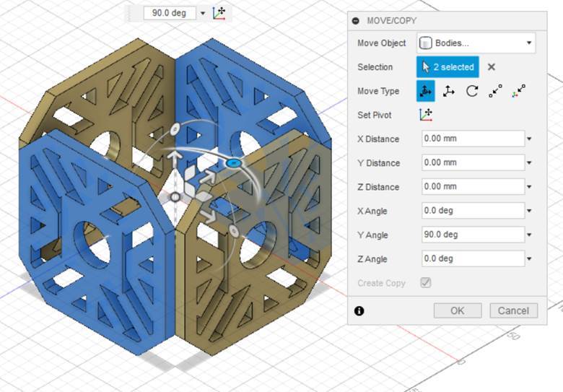Screen dimensions: 563x392
Task: Toggle the Create Copy checkbox
Action: tap(425, 283)
